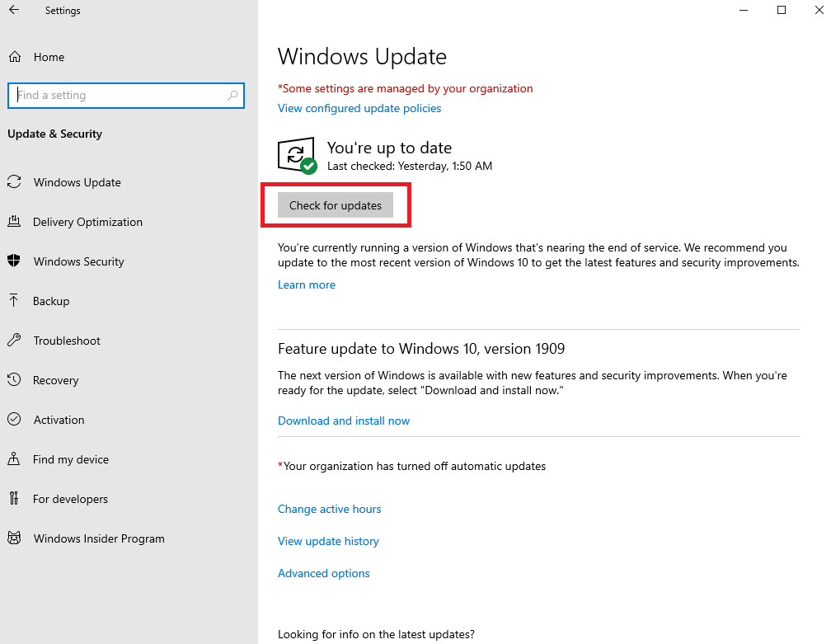Click the Update & Security section title
The image size is (831, 644).
(x=54, y=134)
